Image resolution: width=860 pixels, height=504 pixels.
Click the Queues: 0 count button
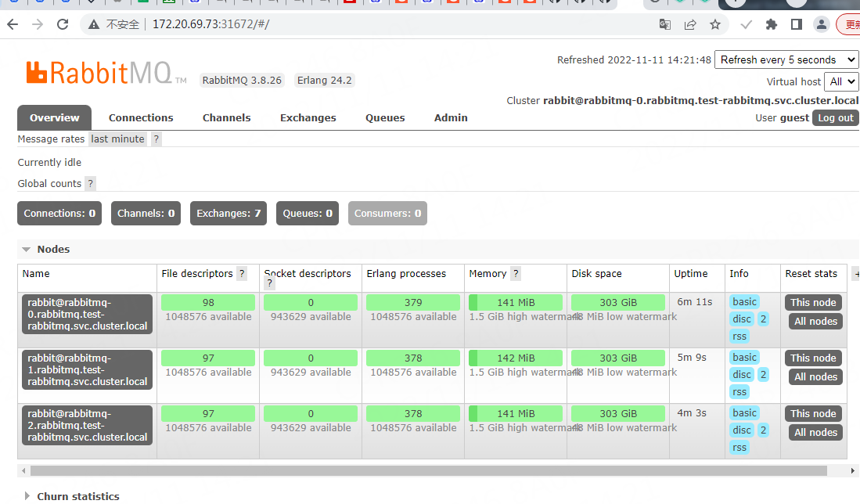click(307, 214)
